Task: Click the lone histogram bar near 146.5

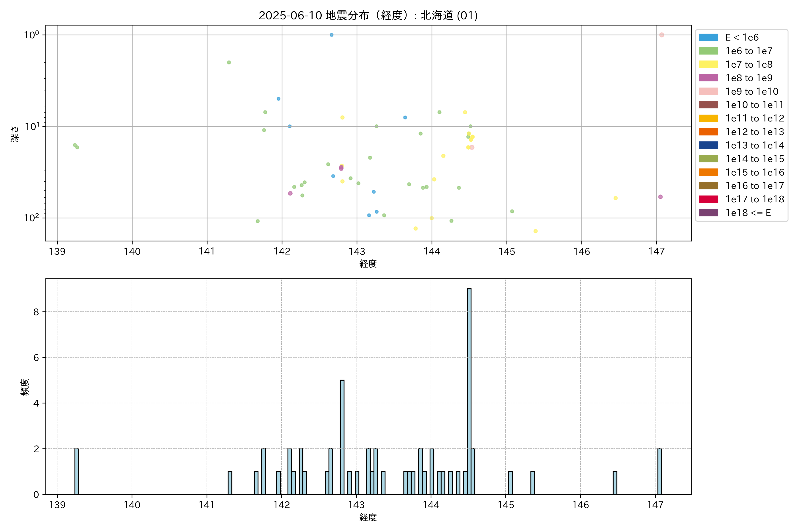Action: pos(615,483)
